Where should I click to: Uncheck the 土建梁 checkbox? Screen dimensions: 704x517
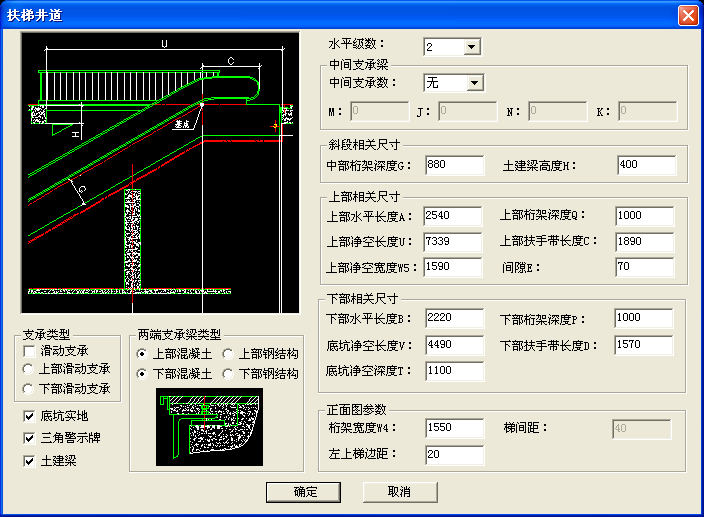[29, 461]
